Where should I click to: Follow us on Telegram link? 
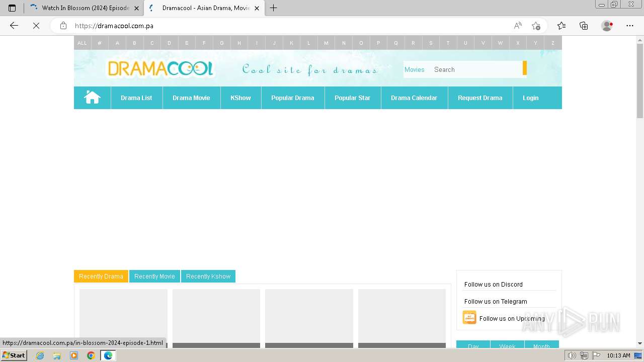click(x=496, y=302)
